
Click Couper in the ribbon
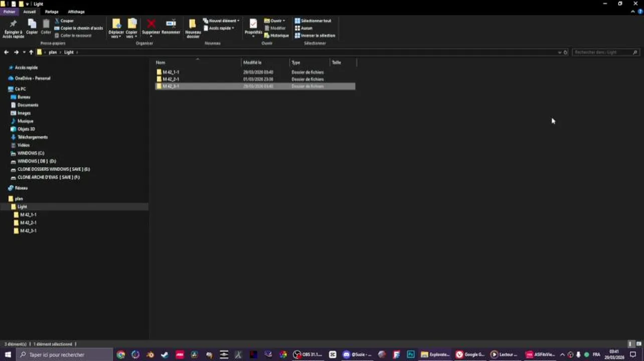tap(64, 21)
